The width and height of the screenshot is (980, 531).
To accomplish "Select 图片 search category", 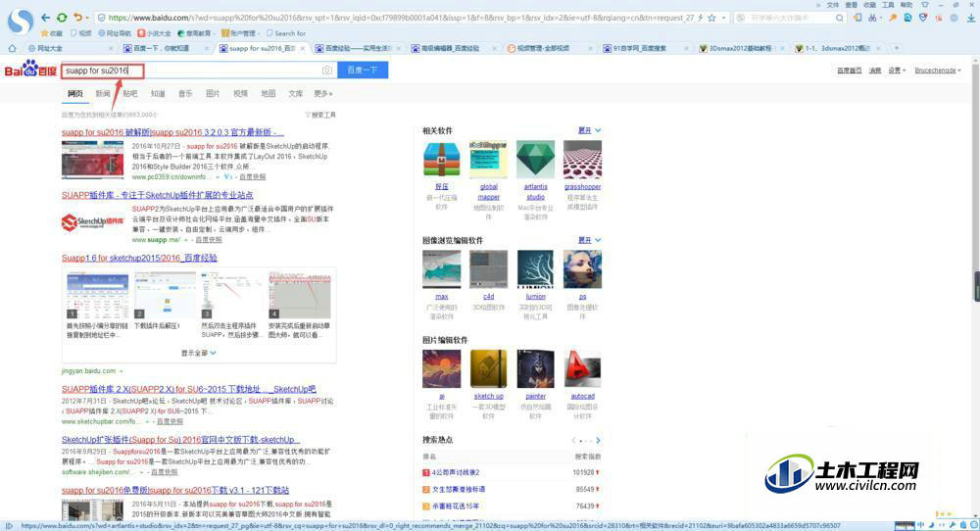I will (x=213, y=94).
